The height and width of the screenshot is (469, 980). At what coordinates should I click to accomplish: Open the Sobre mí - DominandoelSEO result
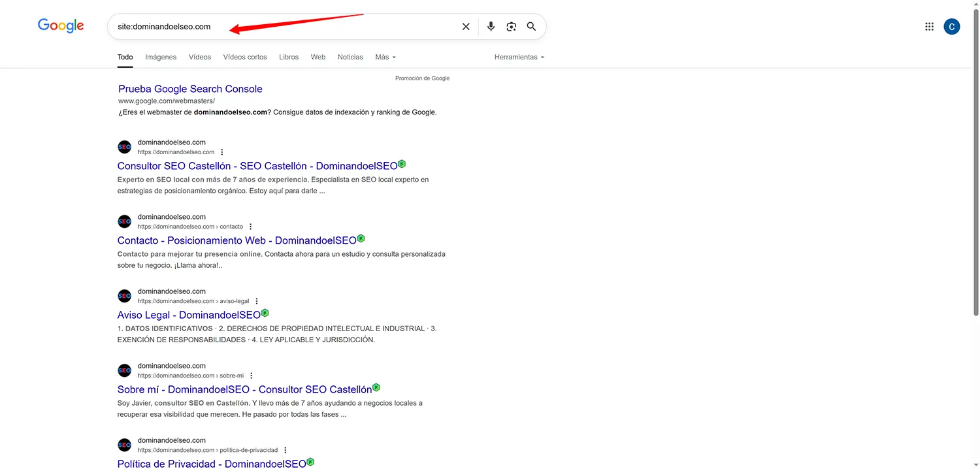click(x=244, y=389)
